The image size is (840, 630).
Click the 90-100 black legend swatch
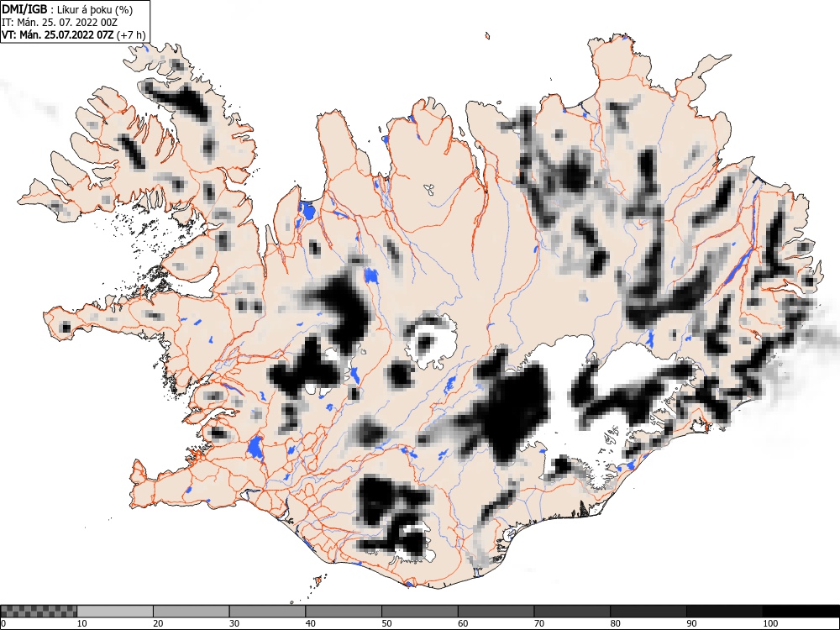(x=724, y=612)
